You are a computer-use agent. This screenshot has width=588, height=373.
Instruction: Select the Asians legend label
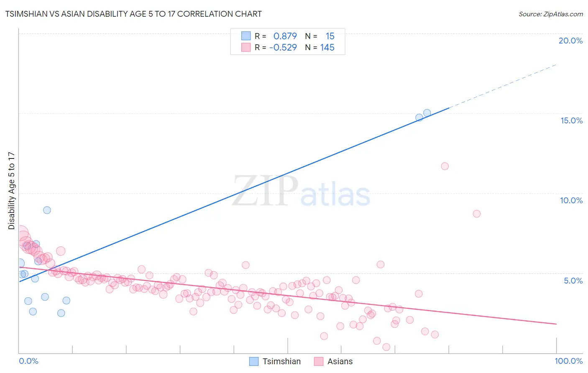coord(340,361)
